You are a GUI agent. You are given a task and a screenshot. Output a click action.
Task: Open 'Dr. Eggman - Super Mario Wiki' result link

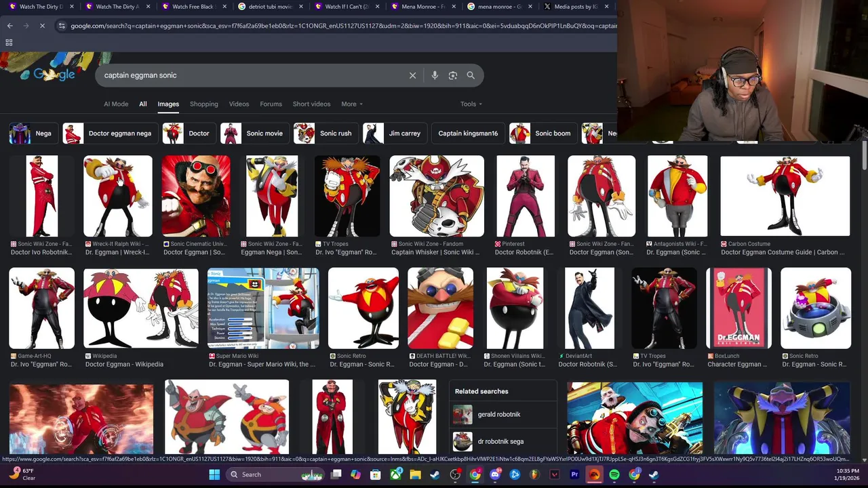(262, 364)
